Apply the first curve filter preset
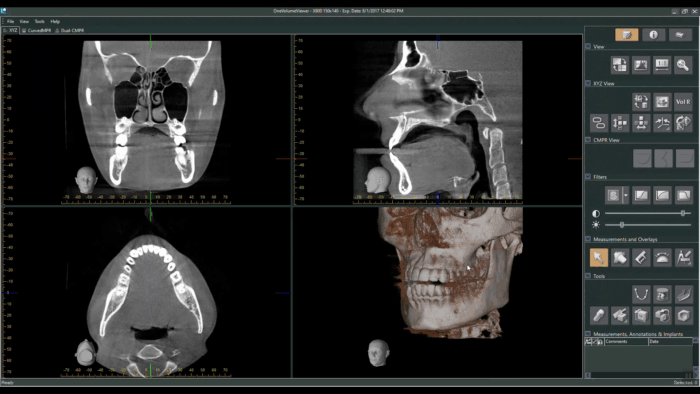700x394 pixels. pyautogui.click(x=641, y=195)
